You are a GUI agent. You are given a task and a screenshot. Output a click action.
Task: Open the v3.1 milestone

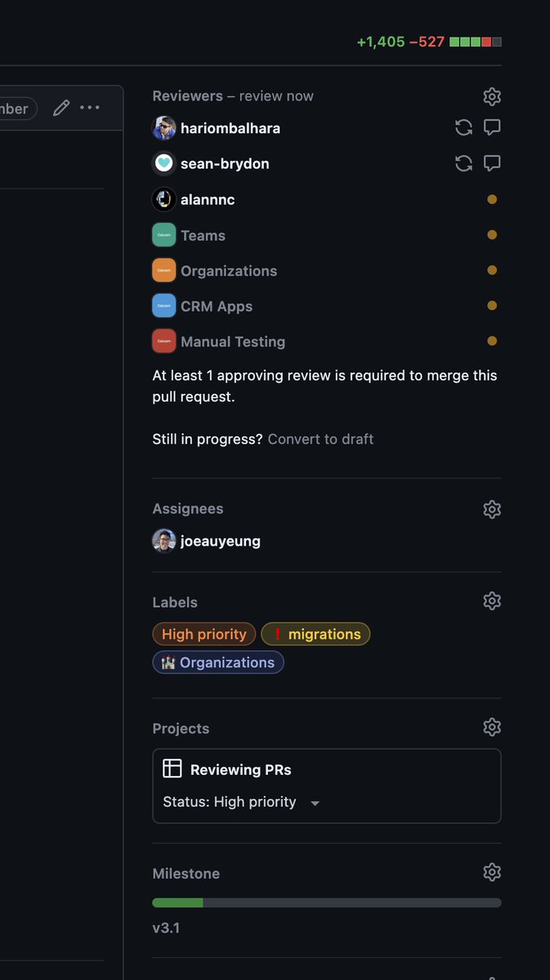(x=166, y=928)
